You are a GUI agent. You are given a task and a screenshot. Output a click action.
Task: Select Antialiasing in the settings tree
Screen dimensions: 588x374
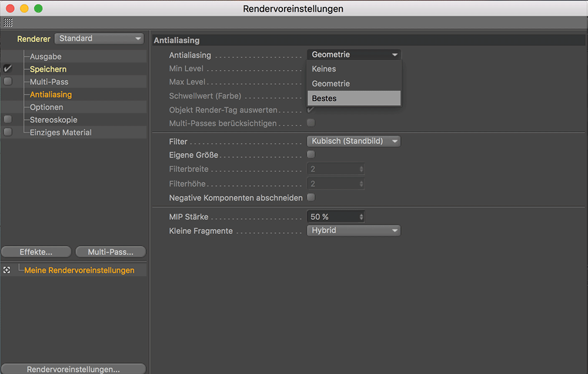point(51,95)
